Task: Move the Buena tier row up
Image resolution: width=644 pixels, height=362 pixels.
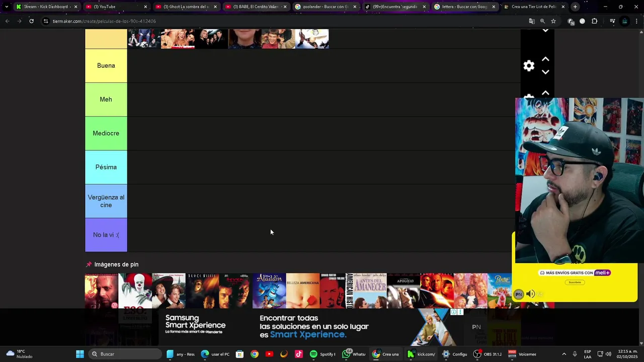Action: (545, 59)
